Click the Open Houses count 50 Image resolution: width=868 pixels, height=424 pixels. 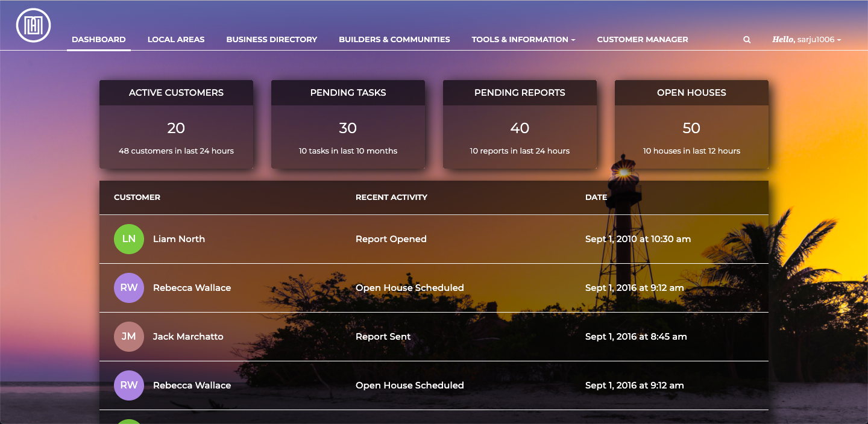pos(691,128)
